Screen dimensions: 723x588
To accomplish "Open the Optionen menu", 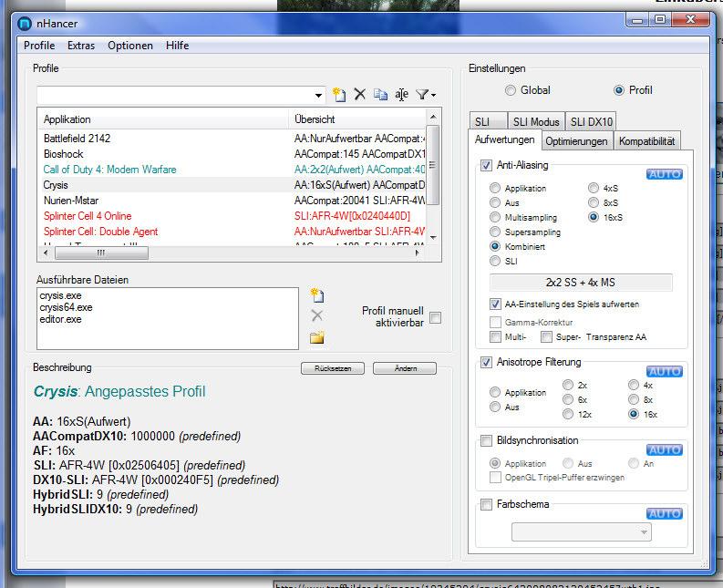I will coord(130,46).
